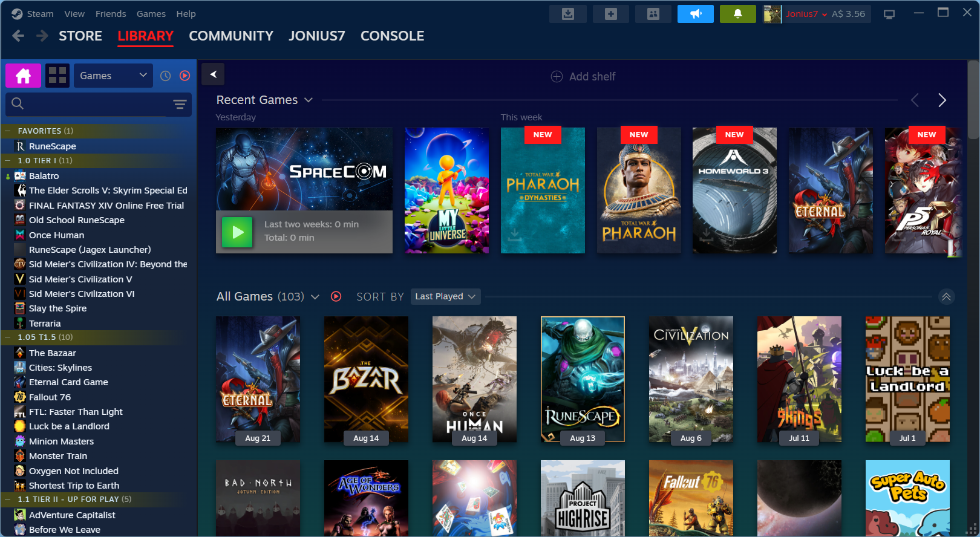Collapse the Favorites category
Screen dimensions: 980x537
tap(8, 131)
